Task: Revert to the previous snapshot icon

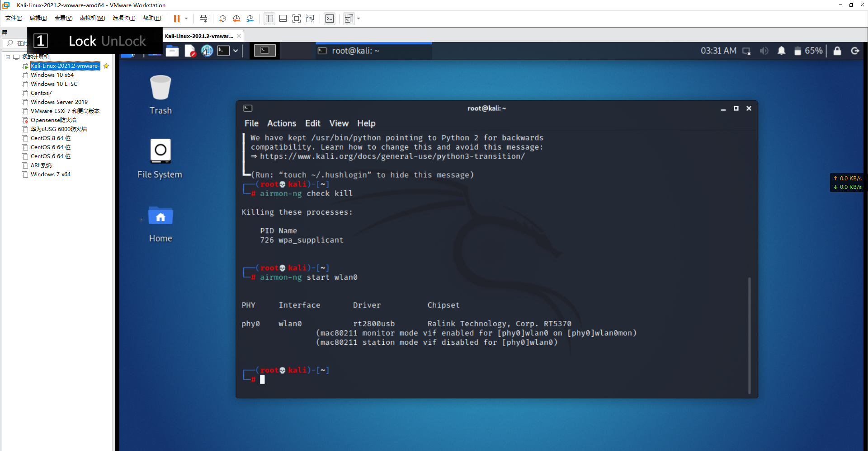Action: 236,19
